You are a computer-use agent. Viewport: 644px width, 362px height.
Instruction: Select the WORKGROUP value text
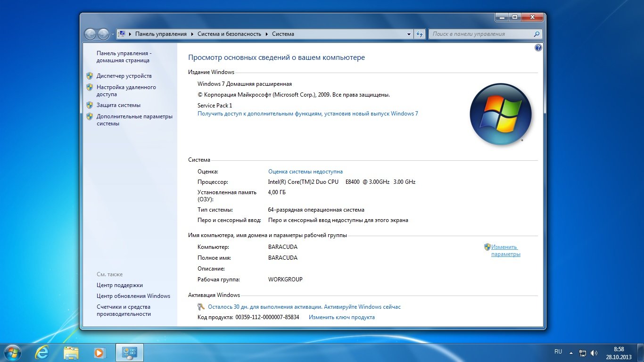285,280
